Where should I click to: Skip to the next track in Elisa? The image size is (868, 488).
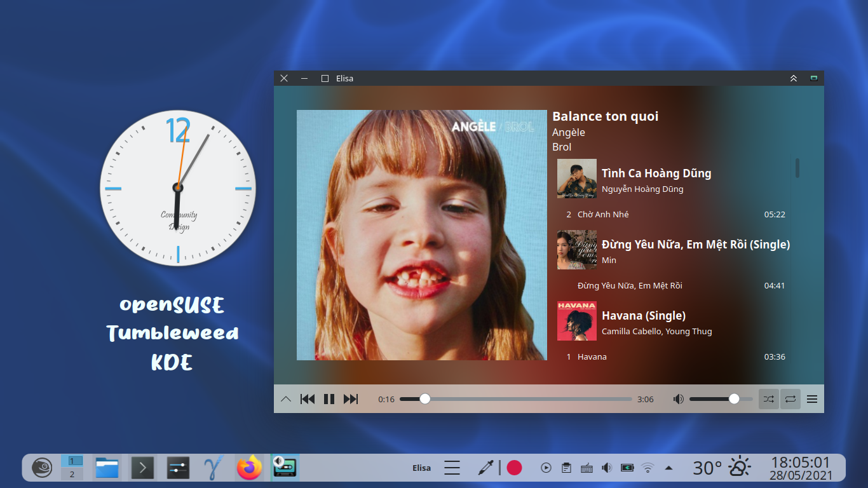(351, 399)
